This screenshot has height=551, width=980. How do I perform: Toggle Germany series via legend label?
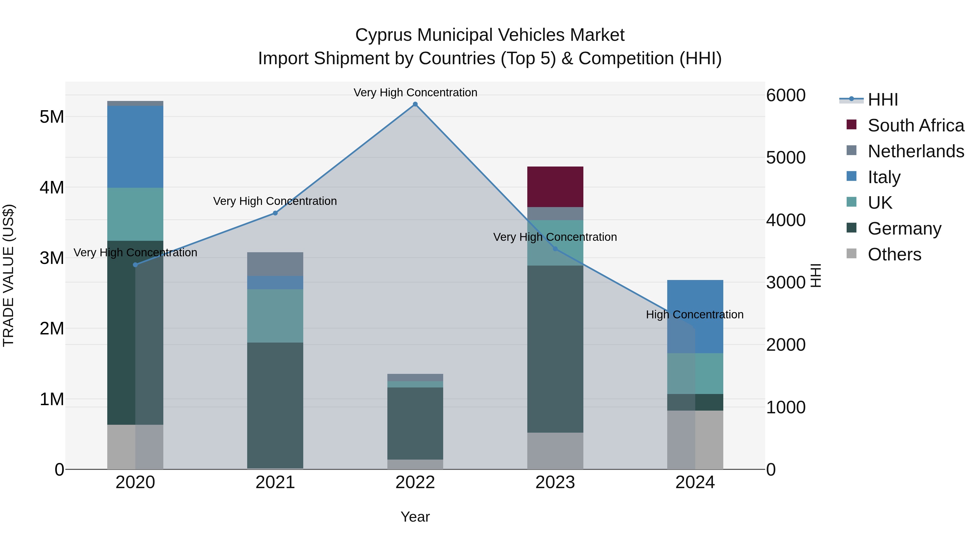905,229
